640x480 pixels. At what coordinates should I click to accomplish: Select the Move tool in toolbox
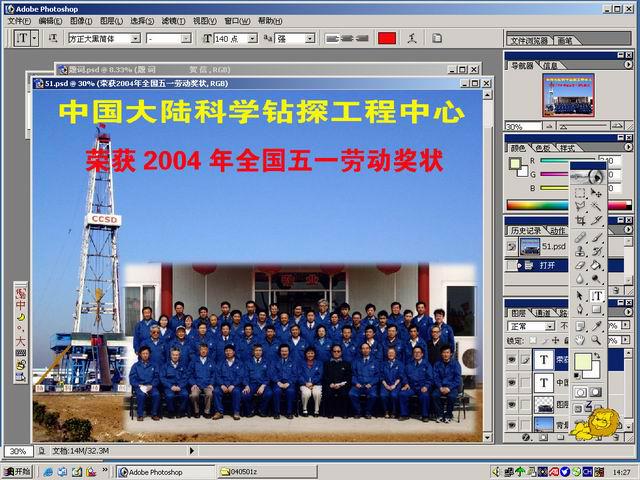coord(597,192)
